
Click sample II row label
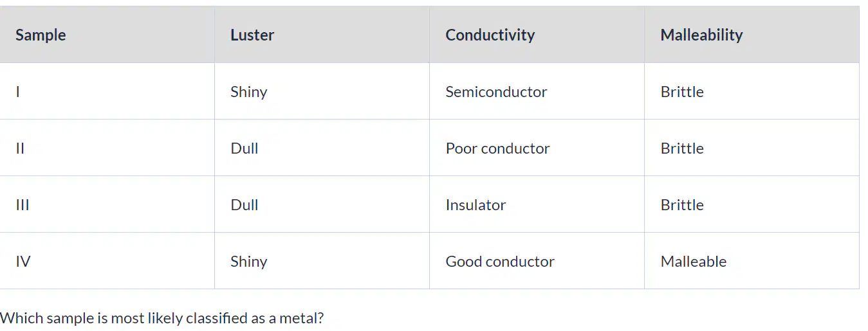20,148
